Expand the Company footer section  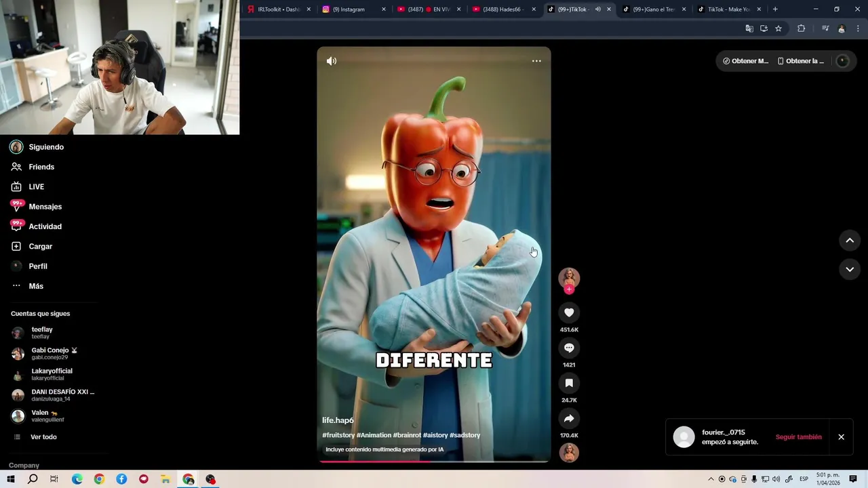coord(24,466)
